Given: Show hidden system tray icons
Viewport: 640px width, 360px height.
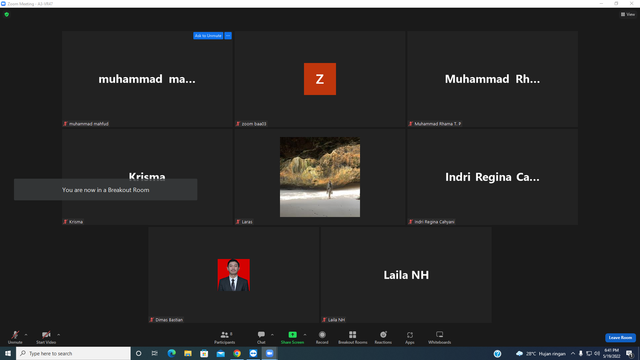Looking at the screenshot, I should [x=573, y=353].
